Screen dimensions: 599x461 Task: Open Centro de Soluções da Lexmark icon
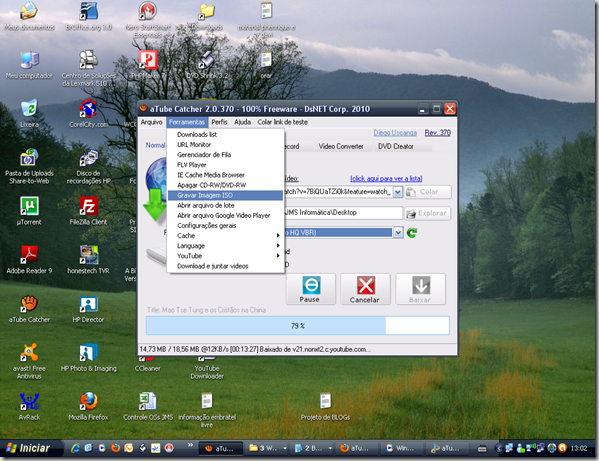click(88, 68)
